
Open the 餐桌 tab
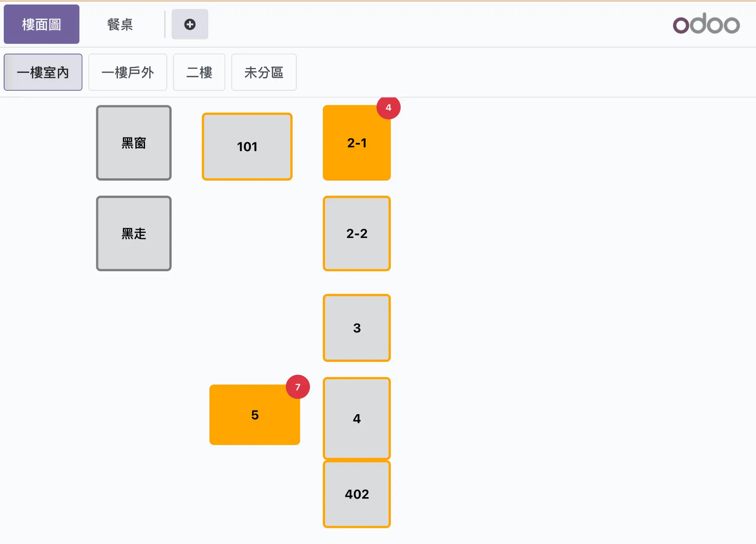pos(120,24)
